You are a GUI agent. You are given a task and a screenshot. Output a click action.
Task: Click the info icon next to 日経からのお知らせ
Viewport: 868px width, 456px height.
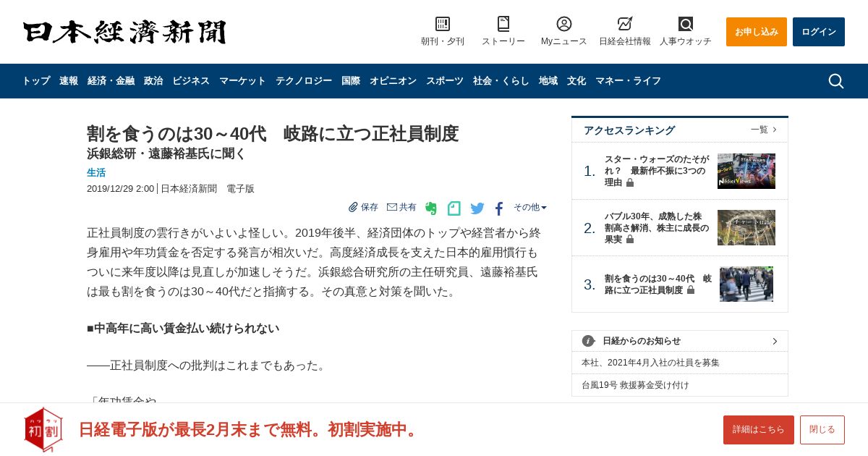[x=588, y=341]
